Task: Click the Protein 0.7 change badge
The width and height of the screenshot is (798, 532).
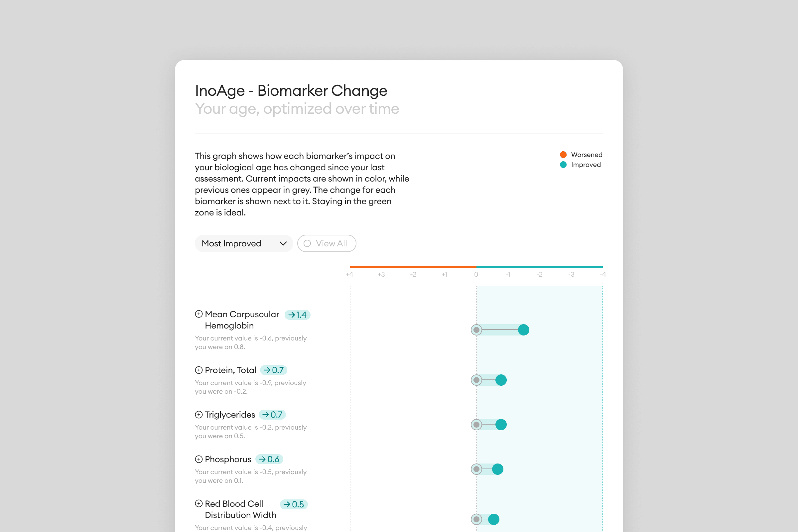Action: (x=273, y=370)
